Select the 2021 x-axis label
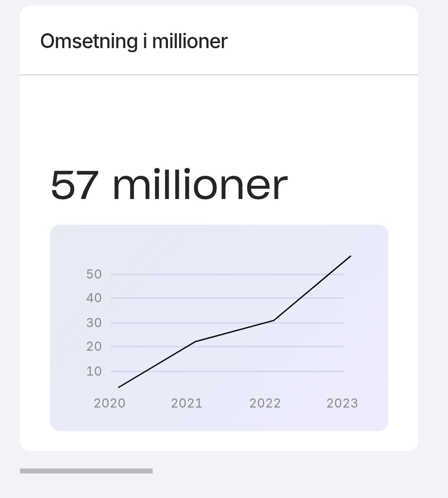448x498 pixels. pyautogui.click(x=187, y=403)
